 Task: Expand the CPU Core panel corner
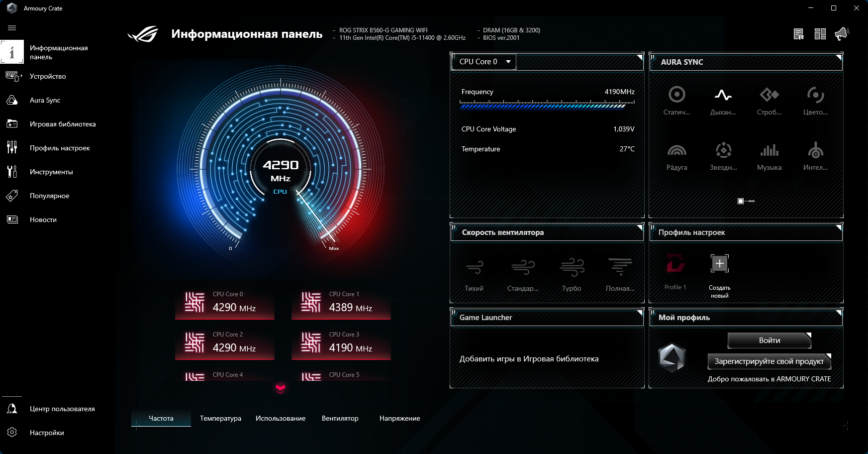click(x=640, y=57)
